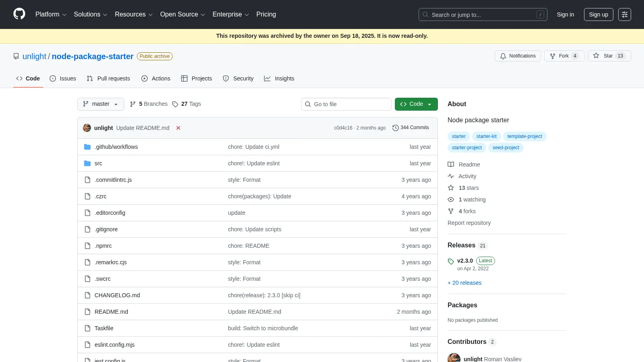Click the Sign in link

(566, 14)
